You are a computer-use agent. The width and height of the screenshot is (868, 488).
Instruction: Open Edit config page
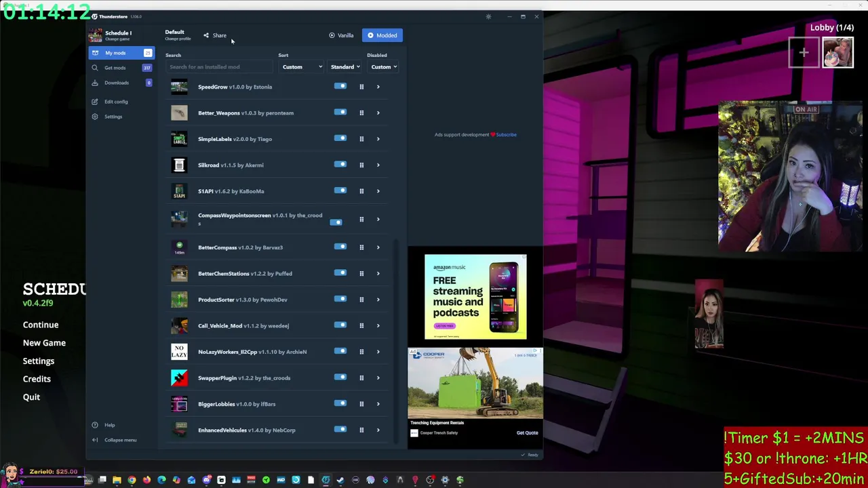116,102
